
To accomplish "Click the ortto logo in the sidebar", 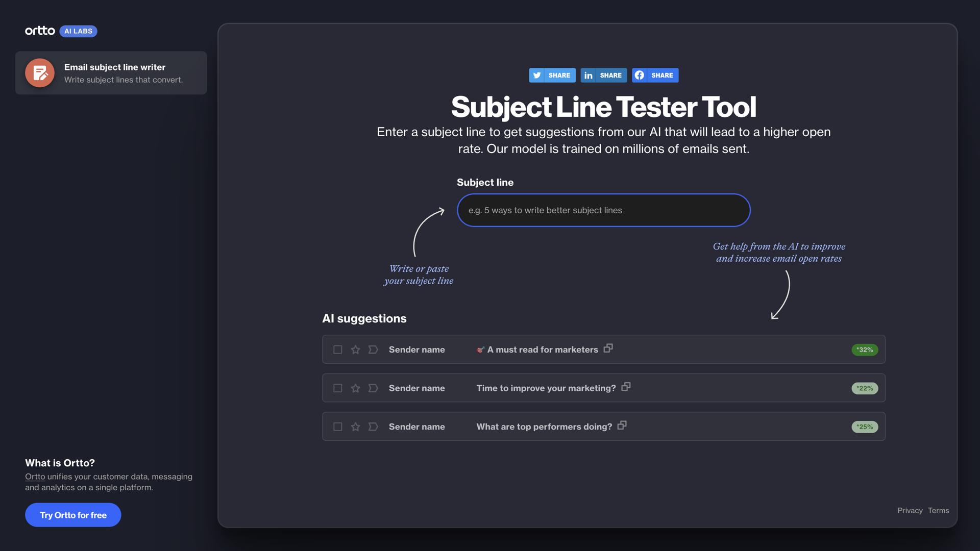I will point(40,31).
